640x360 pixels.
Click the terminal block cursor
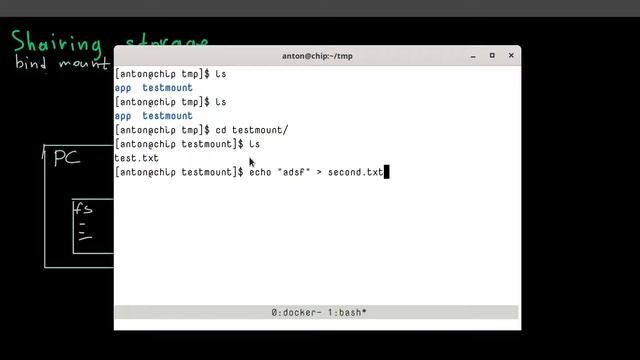387,172
